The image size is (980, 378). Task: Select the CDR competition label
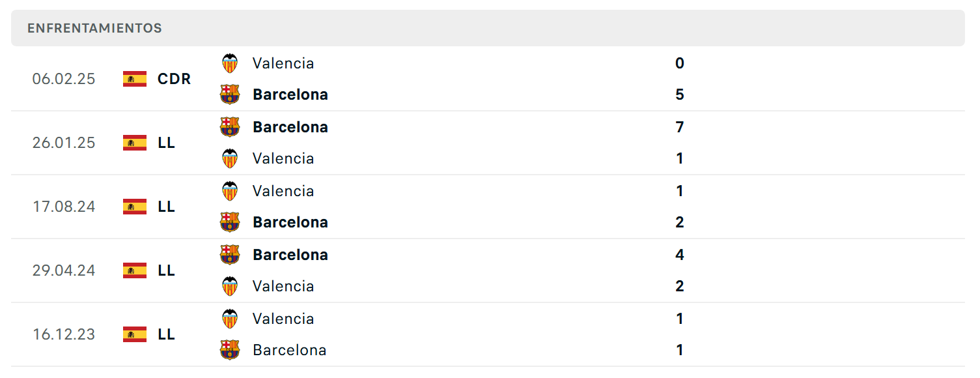point(174,79)
